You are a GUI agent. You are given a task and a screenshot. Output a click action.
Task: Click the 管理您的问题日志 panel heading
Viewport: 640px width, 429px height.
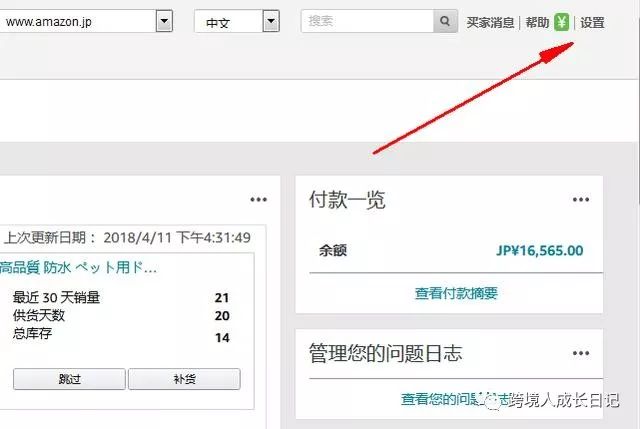pos(385,354)
